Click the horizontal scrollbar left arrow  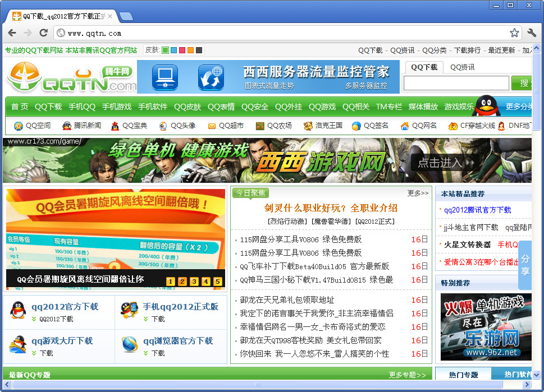pos(7,384)
